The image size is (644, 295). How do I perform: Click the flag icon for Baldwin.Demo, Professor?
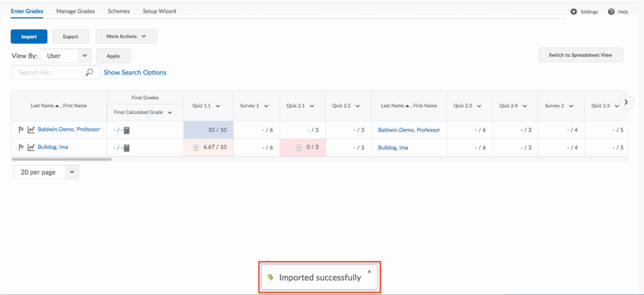coord(20,130)
